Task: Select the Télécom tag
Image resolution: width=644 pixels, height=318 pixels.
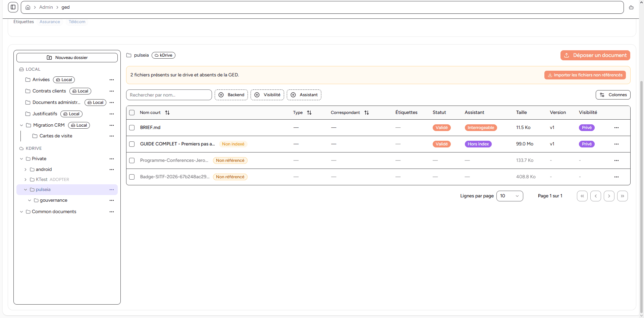Action: tap(77, 22)
